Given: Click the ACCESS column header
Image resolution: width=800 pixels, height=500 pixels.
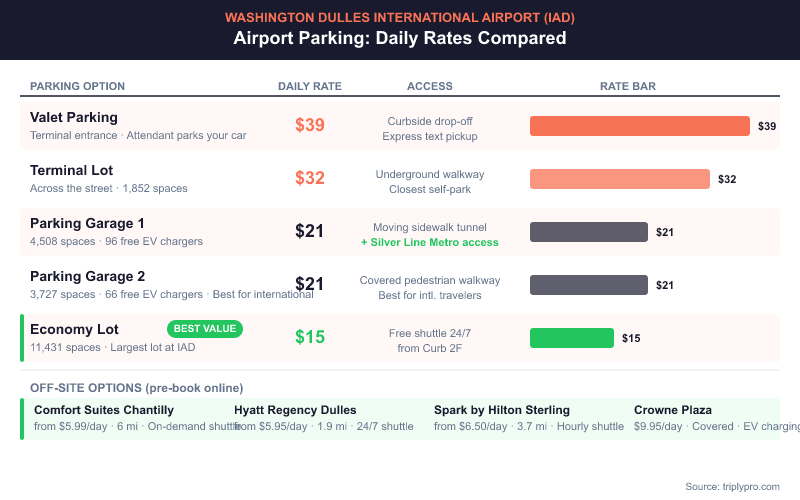Looking at the screenshot, I should click(430, 86).
